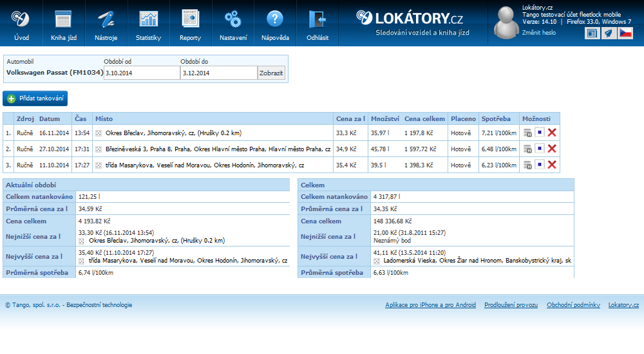Click the Odhlásit logout icon
644x354 pixels.
[317, 18]
